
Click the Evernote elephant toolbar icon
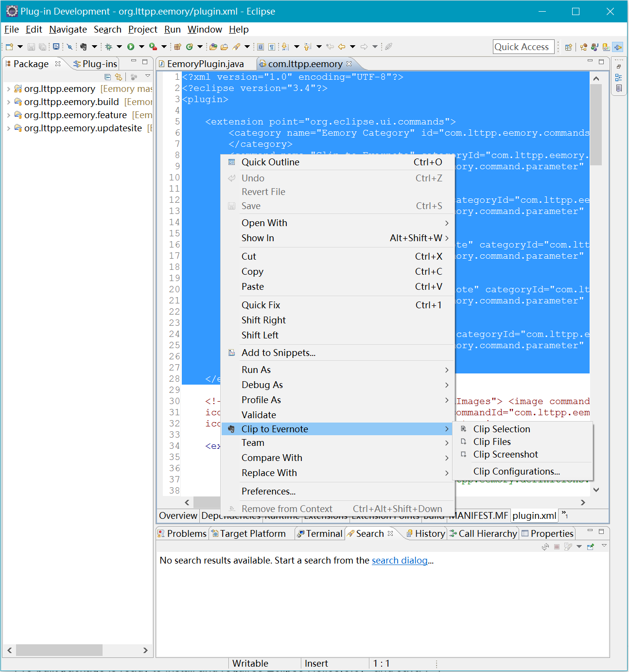tap(83, 47)
